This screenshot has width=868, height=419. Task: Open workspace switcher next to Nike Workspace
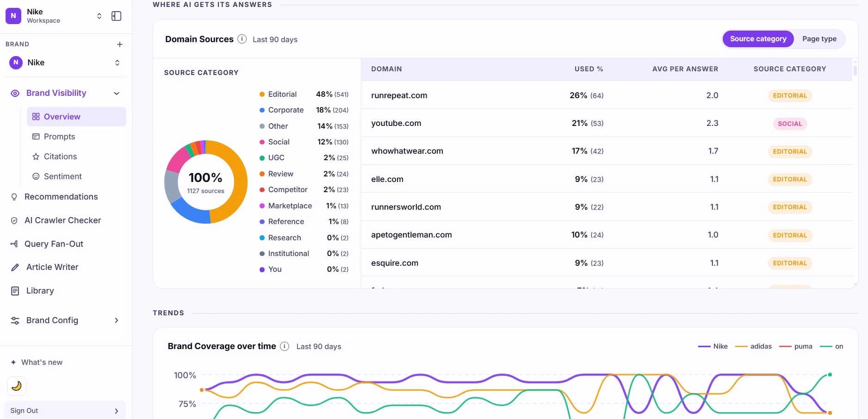99,16
